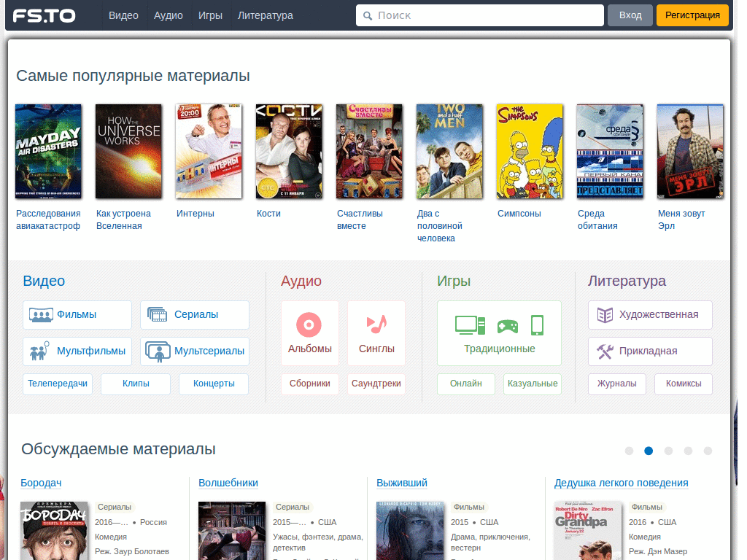Click the Мультфильмы kids icon
The height and width of the screenshot is (560, 747).
point(39,351)
